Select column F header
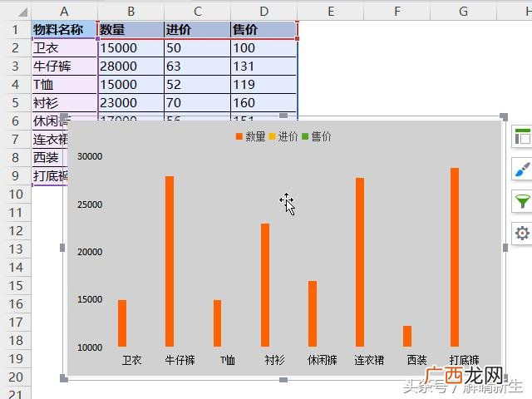532x399 pixels. point(397,12)
